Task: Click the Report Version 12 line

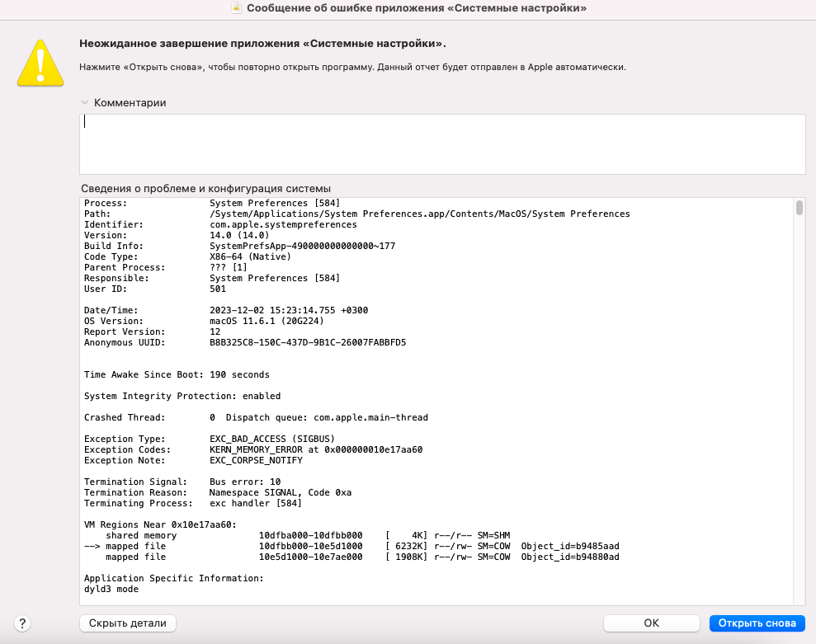Action: coord(152,331)
